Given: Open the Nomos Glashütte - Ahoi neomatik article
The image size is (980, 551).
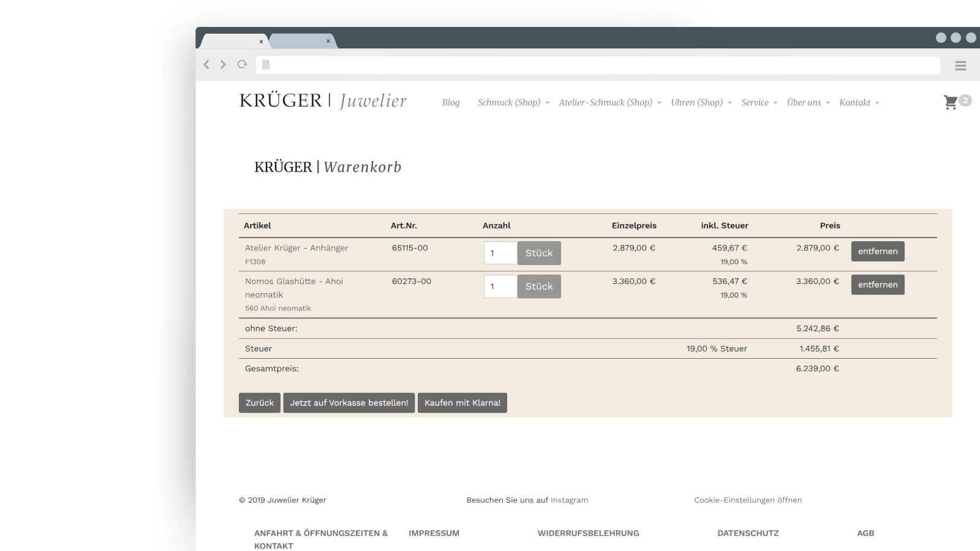Looking at the screenshot, I should tap(294, 288).
